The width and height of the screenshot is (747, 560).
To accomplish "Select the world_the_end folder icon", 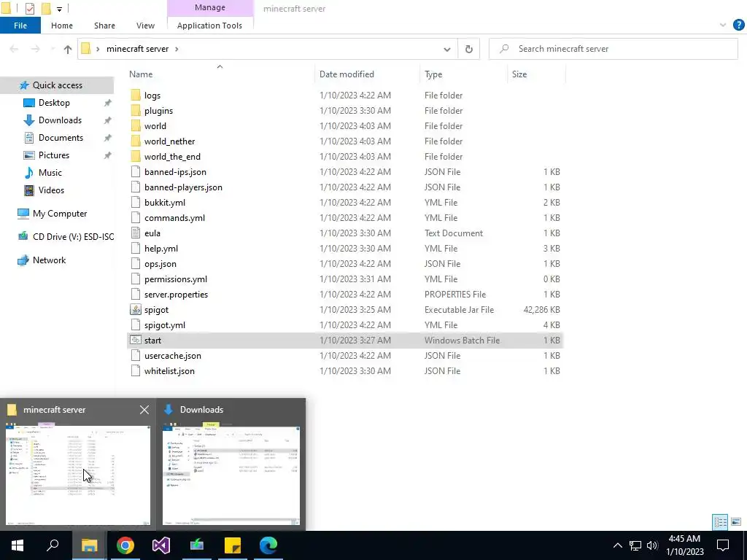I will 136,156.
